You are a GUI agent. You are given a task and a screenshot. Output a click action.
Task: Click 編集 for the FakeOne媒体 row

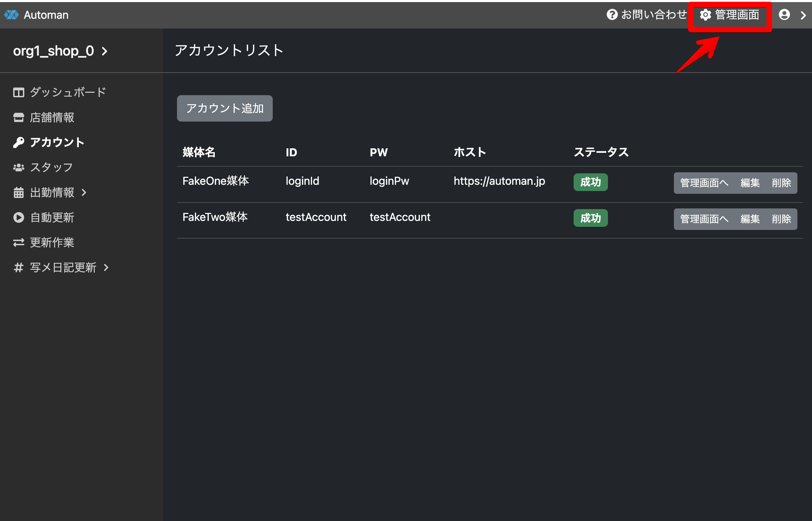point(750,183)
